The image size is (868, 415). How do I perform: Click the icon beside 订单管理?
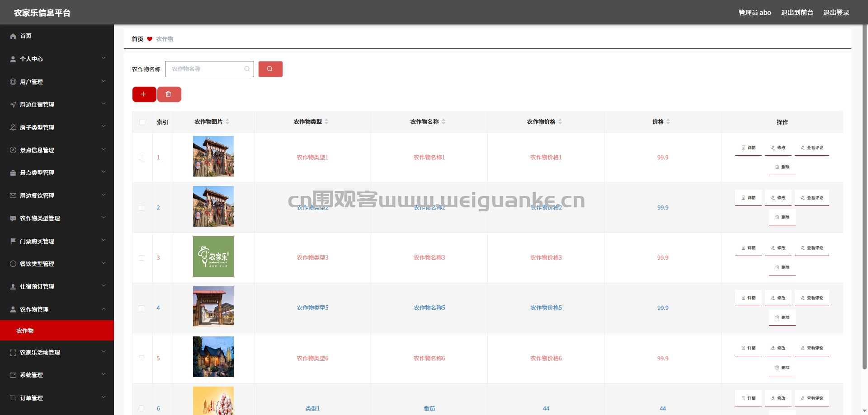(x=13, y=398)
